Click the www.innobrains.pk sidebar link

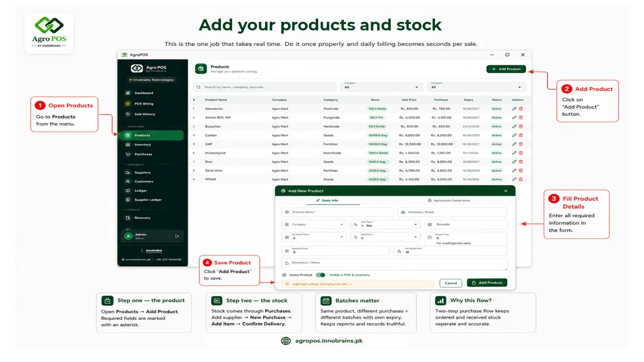tap(136, 260)
